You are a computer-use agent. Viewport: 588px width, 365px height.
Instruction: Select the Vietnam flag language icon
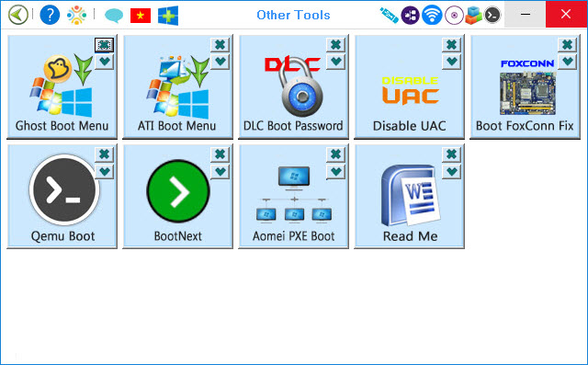pos(141,16)
